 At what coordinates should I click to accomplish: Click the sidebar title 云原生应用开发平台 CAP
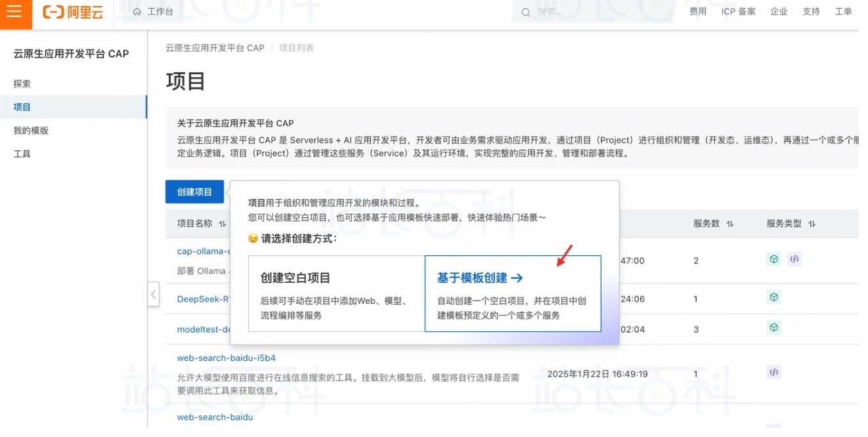coord(71,54)
